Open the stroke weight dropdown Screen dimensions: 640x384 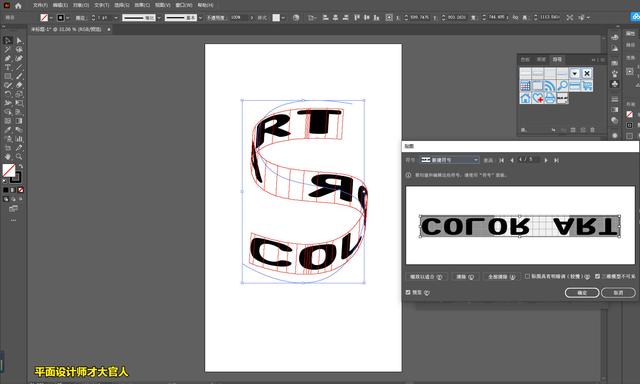(116, 18)
